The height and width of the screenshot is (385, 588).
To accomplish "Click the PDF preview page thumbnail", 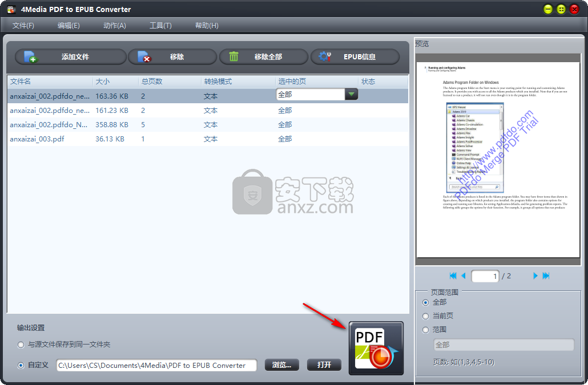I will (x=498, y=159).
